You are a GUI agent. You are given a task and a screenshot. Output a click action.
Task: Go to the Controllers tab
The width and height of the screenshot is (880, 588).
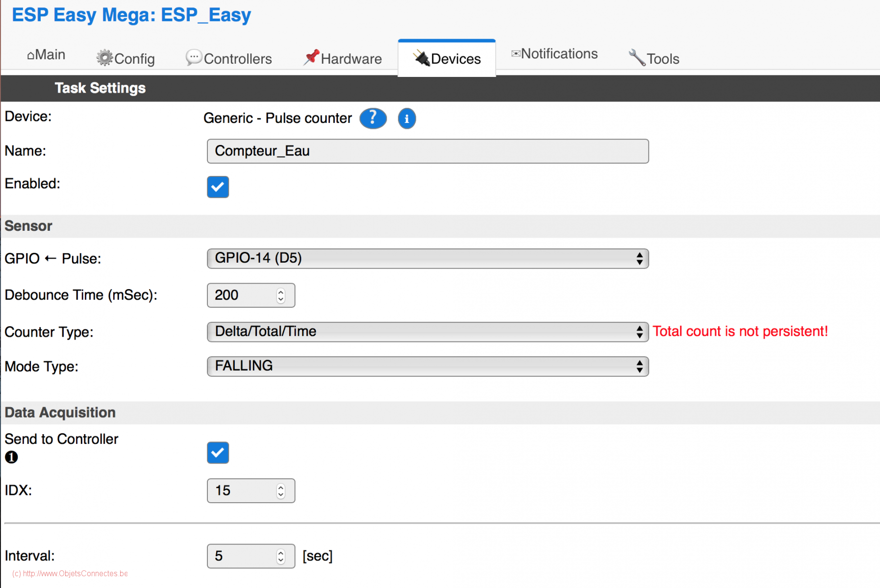pos(229,58)
